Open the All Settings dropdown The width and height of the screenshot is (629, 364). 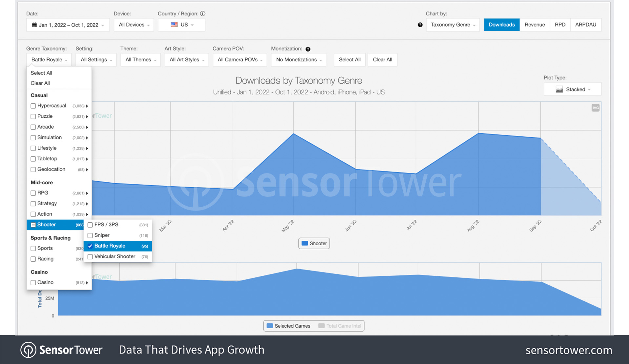click(x=96, y=60)
